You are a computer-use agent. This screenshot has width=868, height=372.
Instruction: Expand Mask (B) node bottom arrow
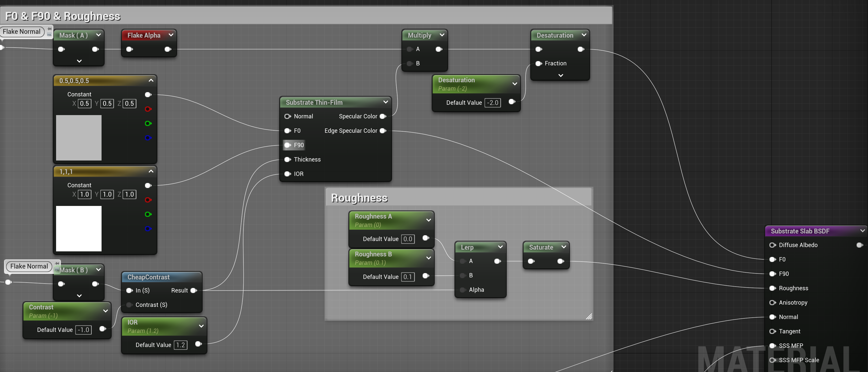pos(79,296)
